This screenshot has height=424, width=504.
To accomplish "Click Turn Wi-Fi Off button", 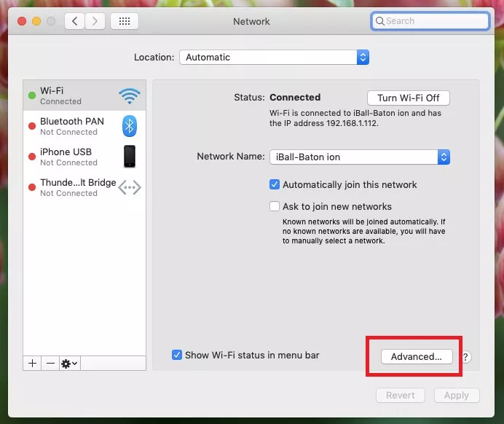I will (408, 98).
